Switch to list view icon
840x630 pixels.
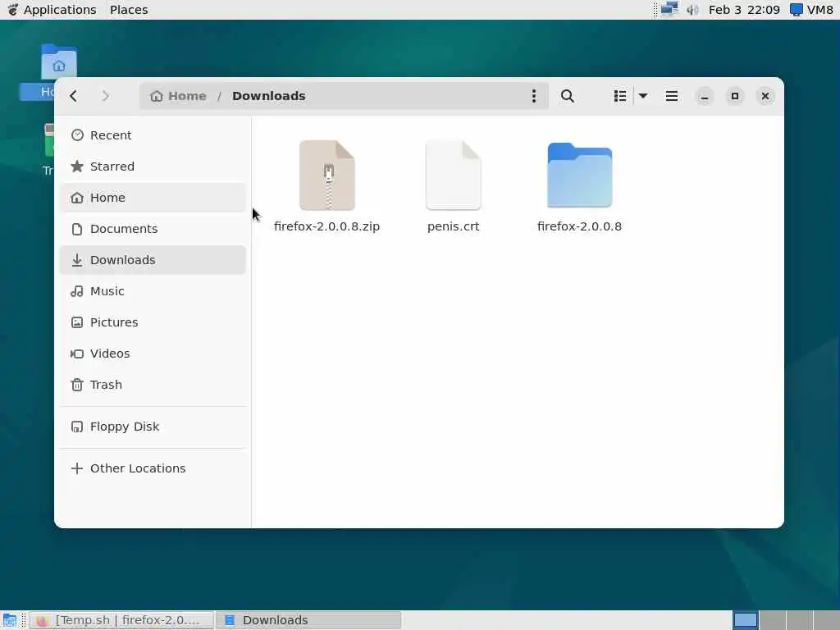[x=620, y=96]
